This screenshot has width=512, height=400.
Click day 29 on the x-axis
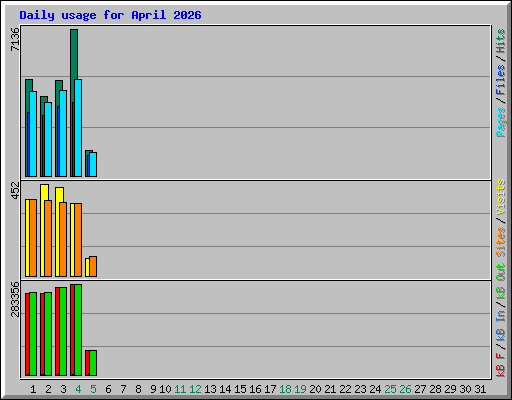(x=450, y=389)
